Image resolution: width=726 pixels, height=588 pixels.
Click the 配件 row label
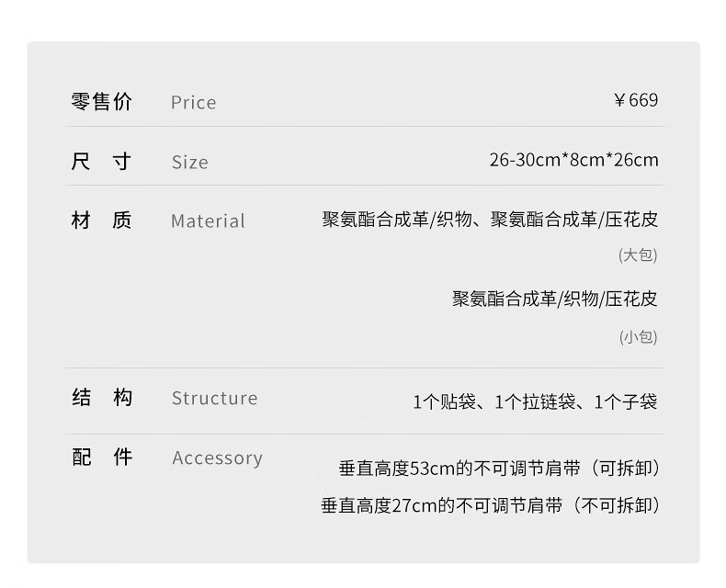pos(102,458)
